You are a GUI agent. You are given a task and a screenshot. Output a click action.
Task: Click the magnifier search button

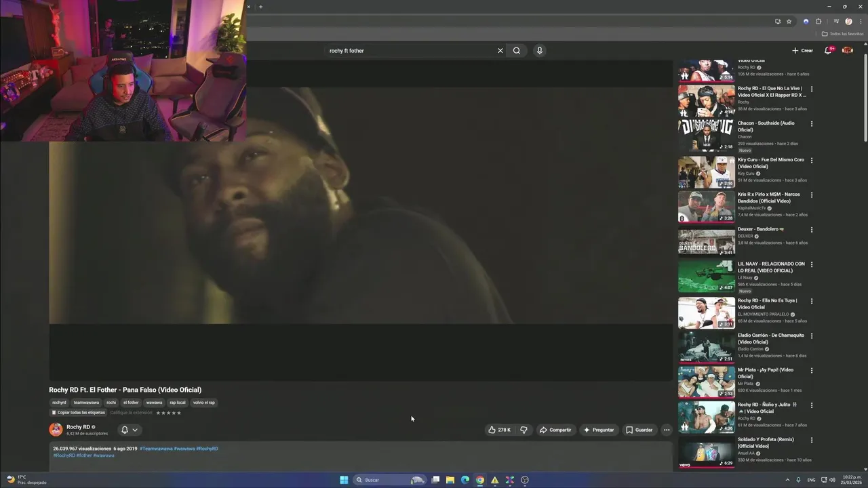[x=517, y=50]
